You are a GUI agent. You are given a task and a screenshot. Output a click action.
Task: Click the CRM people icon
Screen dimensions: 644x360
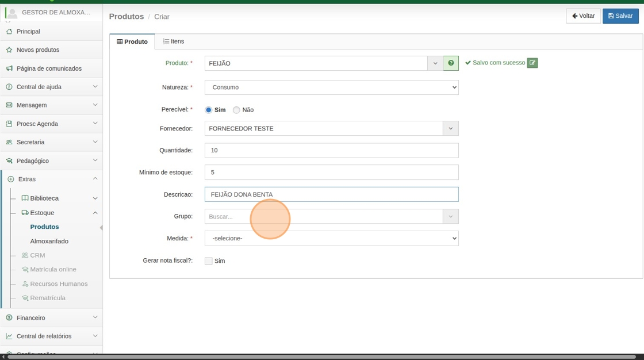point(25,255)
